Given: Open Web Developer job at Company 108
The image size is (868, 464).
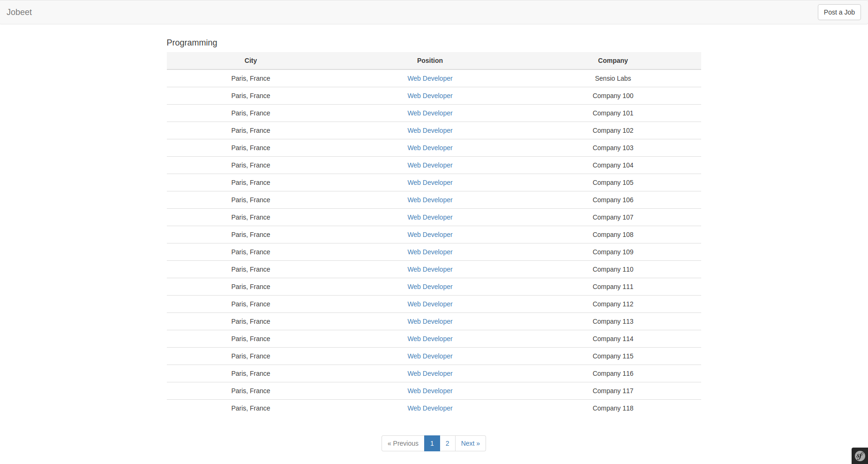Looking at the screenshot, I should point(430,235).
